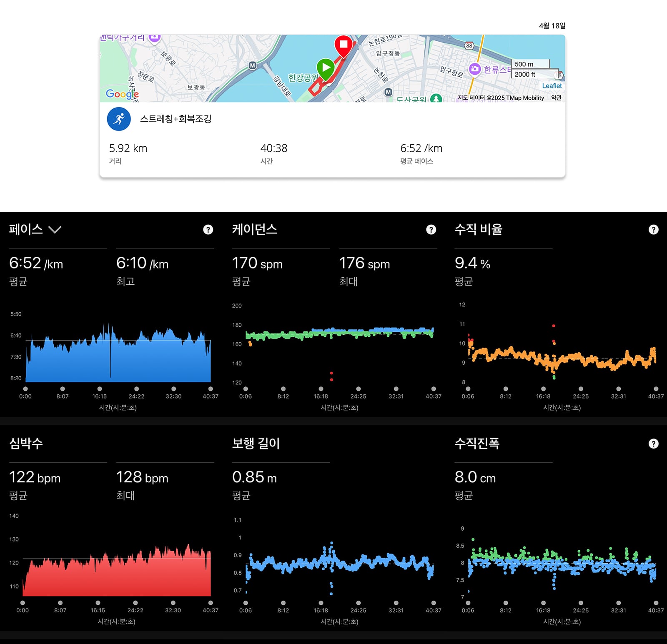Viewport: 667px width, 644px height.
Task: Click the 40:37 marker on the 수직진폭 chart
Action: coord(656,603)
